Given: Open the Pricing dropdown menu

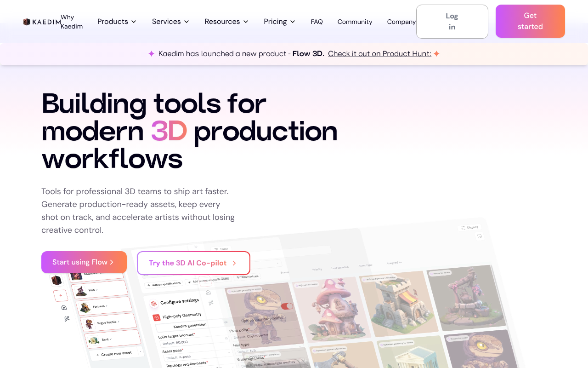Looking at the screenshot, I should click(279, 22).
